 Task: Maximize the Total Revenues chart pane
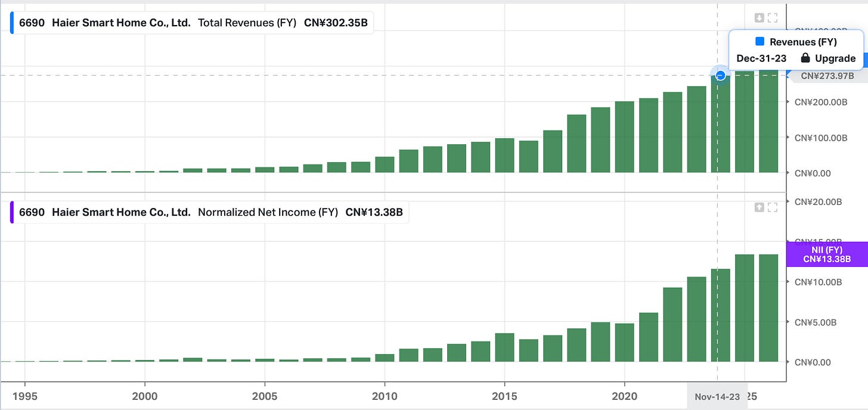[x=773, y=18]
